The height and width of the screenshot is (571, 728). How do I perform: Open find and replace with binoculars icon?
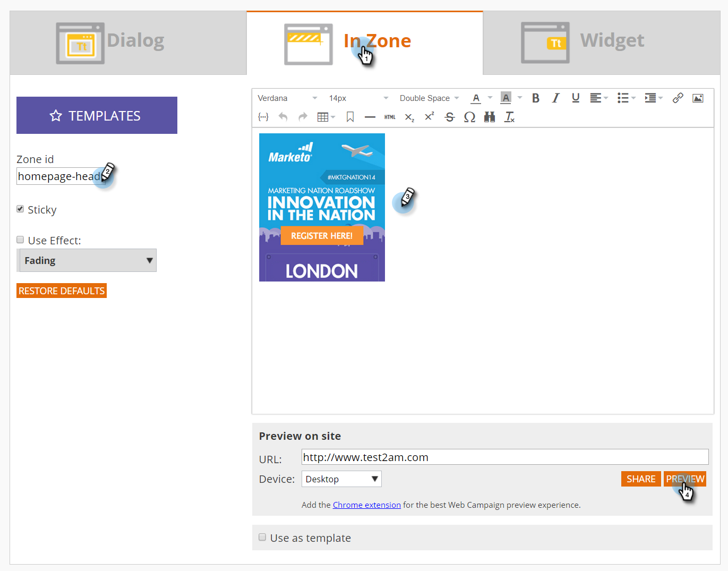(490, 117)
